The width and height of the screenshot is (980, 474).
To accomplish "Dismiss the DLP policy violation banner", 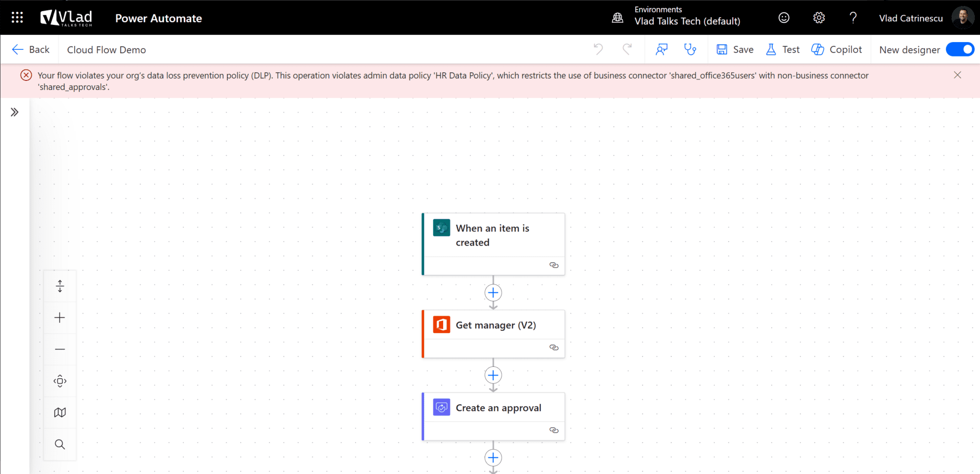I will click(958, 75).
